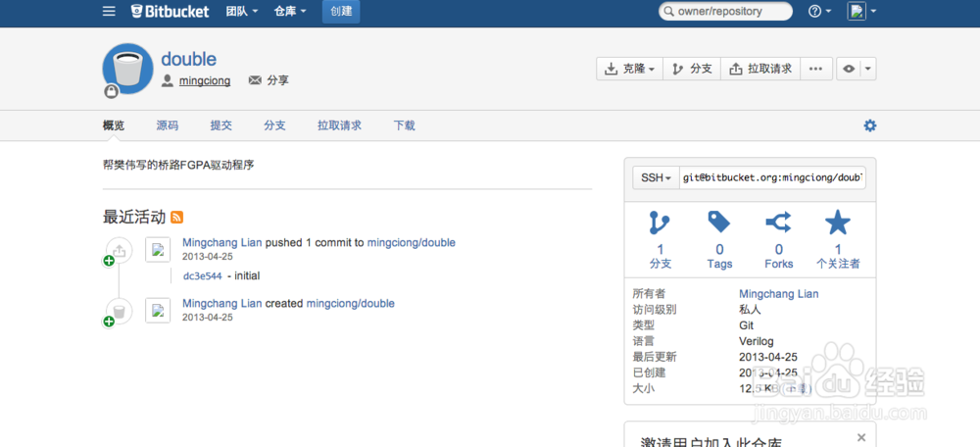The width and height of the screenshot is (980, 447).
Task: Open the 团队 dropdown menu
Action: click(242, 11)
